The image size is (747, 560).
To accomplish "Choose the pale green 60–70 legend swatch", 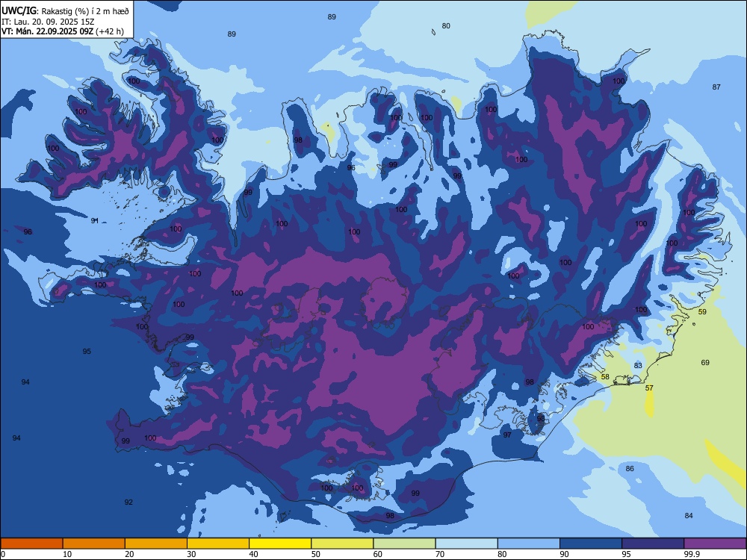I will [404, 544].
